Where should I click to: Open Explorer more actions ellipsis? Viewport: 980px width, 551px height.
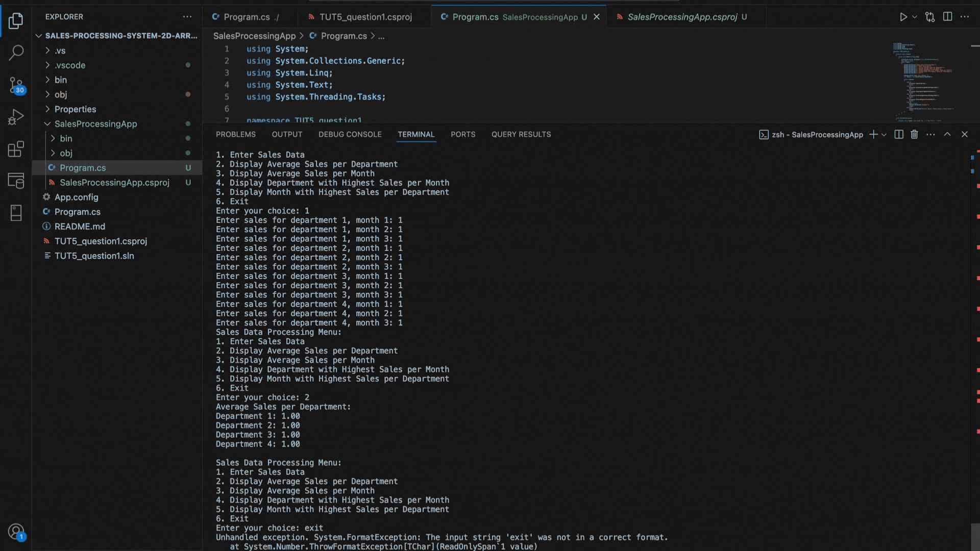pyautogui.click(x=187, y=17)
